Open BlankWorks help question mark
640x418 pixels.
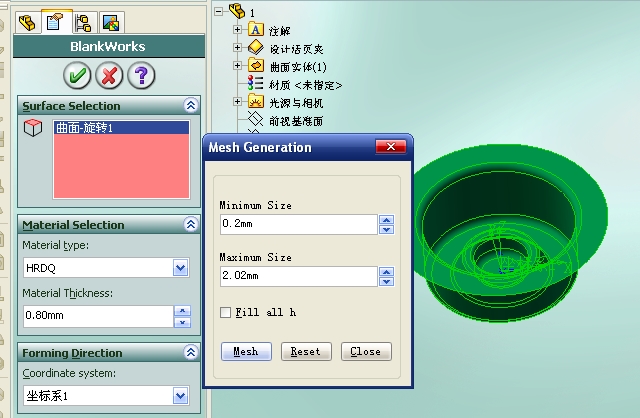141,76
